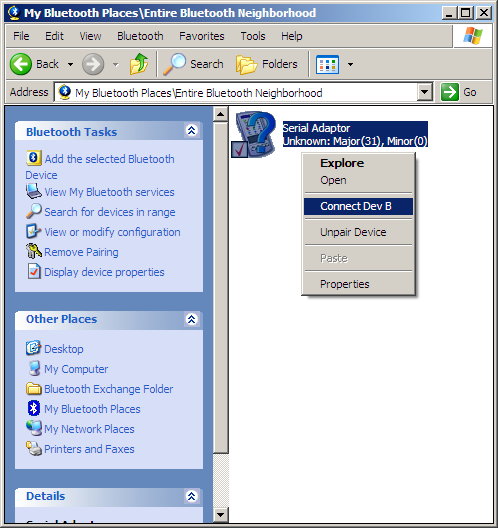This screenshot has width=498, height=528.
Task: Collapse the Bluetooth Tasks panel
Action: [192, 131]
